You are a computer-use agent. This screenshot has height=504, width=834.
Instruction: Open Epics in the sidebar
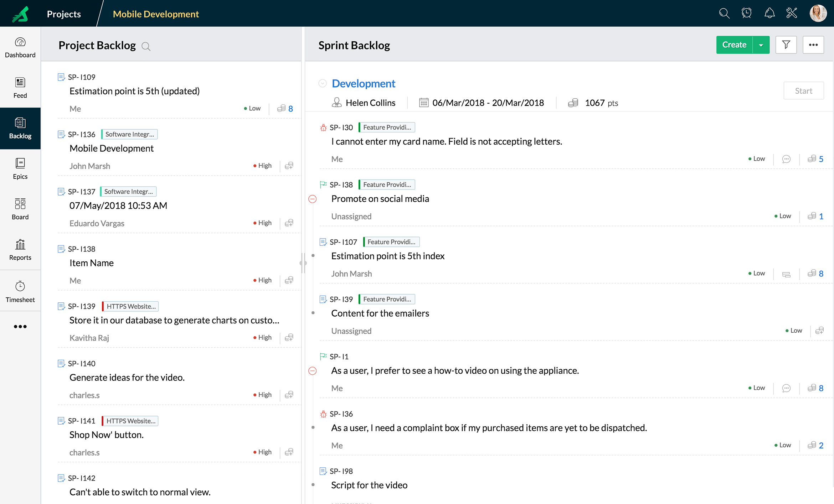tap(20, 169)
